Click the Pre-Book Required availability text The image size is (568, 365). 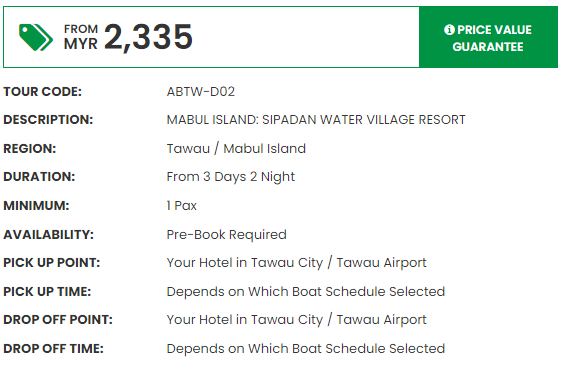(x=226, y=235)
